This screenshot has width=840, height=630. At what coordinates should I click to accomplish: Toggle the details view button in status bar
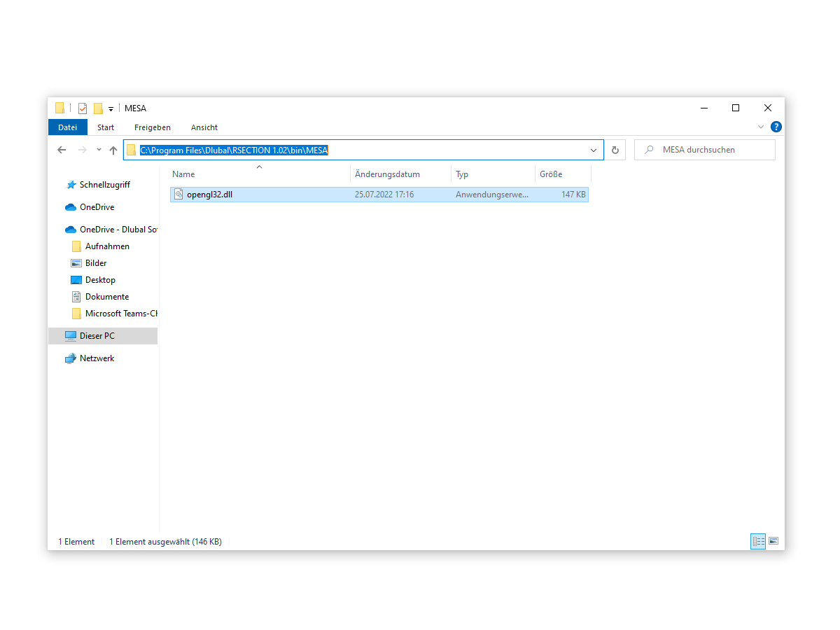(758, 541)
